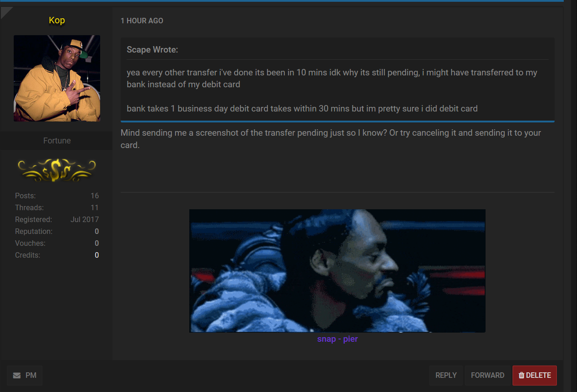Viewport: 577px width, 392px height.
Task: Reply to this post
Action: click(446, 376)
